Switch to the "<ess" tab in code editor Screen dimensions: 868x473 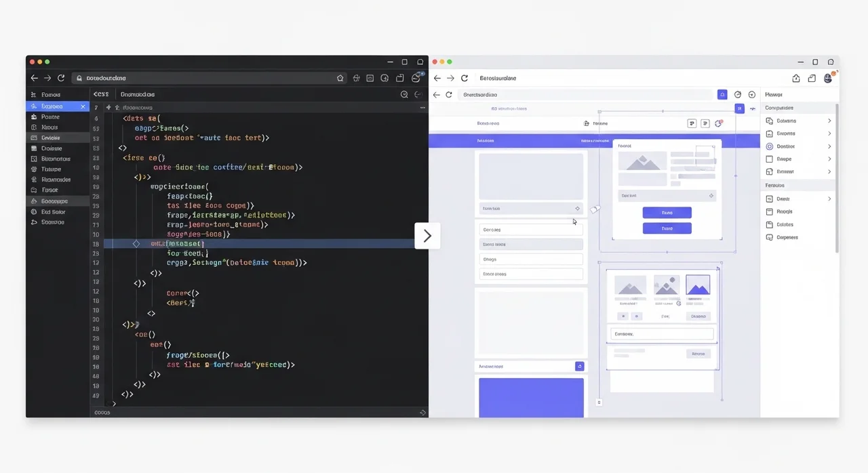click(101, 95)
